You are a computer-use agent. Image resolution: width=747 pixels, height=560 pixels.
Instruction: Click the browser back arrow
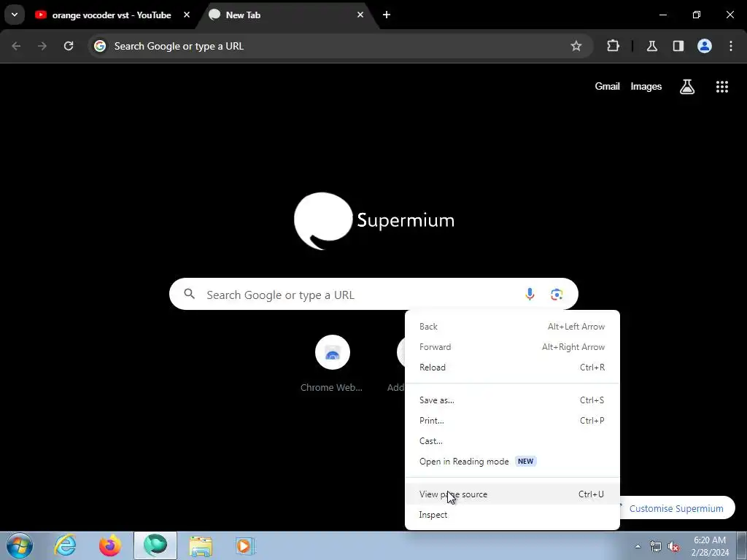[16, 46]
